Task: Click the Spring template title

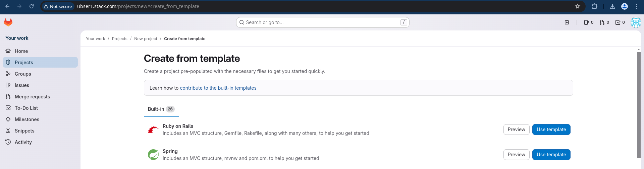Action: 170,151
